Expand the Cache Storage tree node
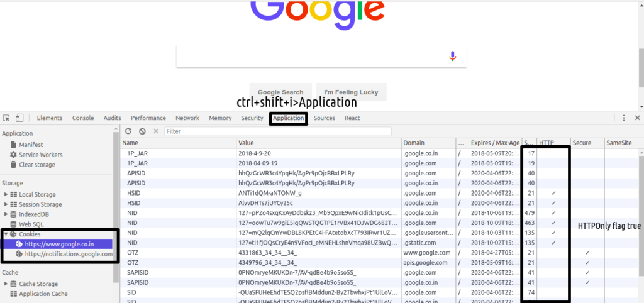Screen dimensions: 644x303 coord(6,284)
